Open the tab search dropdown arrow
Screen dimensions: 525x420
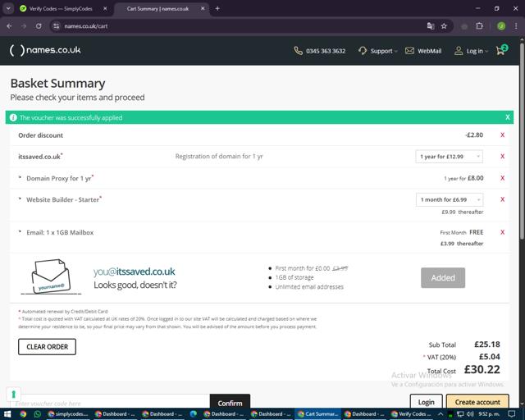pyautogui.click(x=8, y=9)
